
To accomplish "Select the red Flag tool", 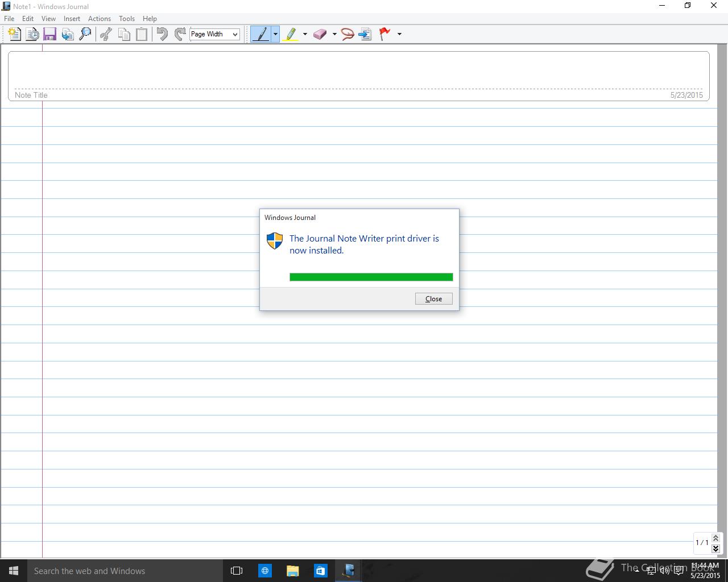I will pos(385,34).
